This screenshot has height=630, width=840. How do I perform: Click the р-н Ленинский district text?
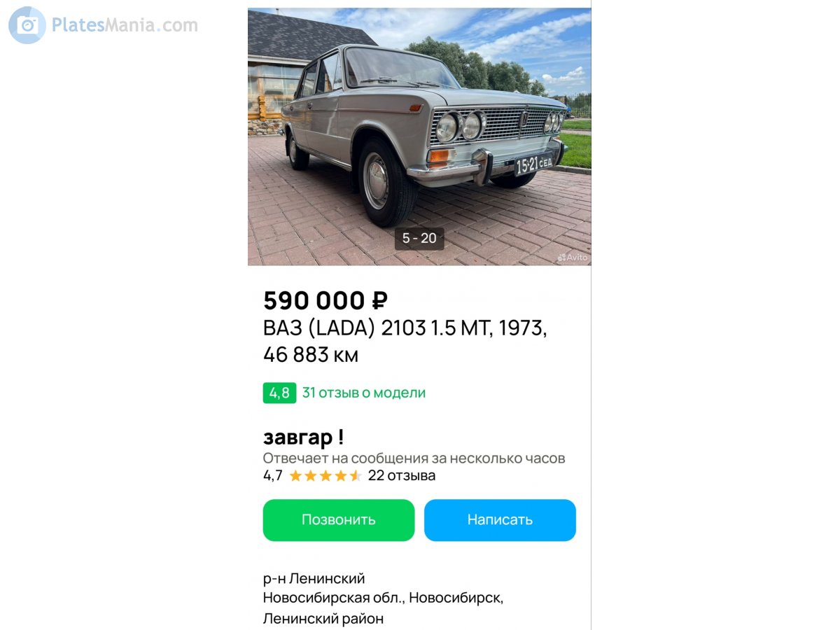314,579
